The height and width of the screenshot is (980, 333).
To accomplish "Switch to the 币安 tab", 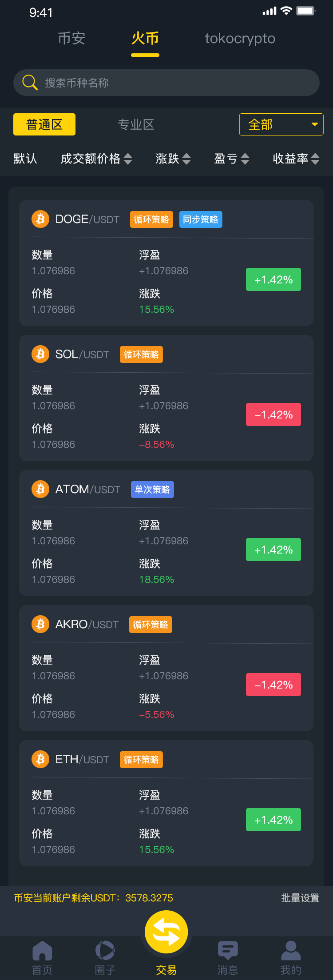I will [x=71, y=39].
